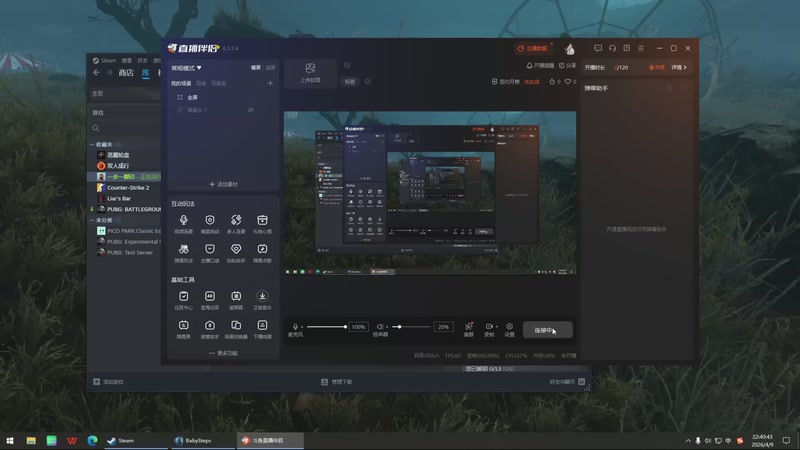Open the 房管助手 room manager tool
The height and width of the screenshot is (450, 800).
click(210, 329)
